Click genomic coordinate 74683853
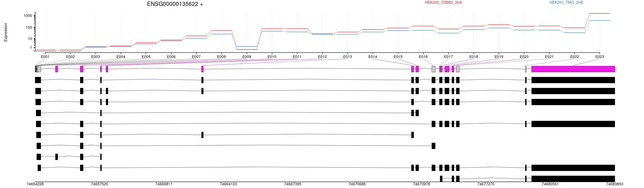The image size is (644, 188). point(614,184)
